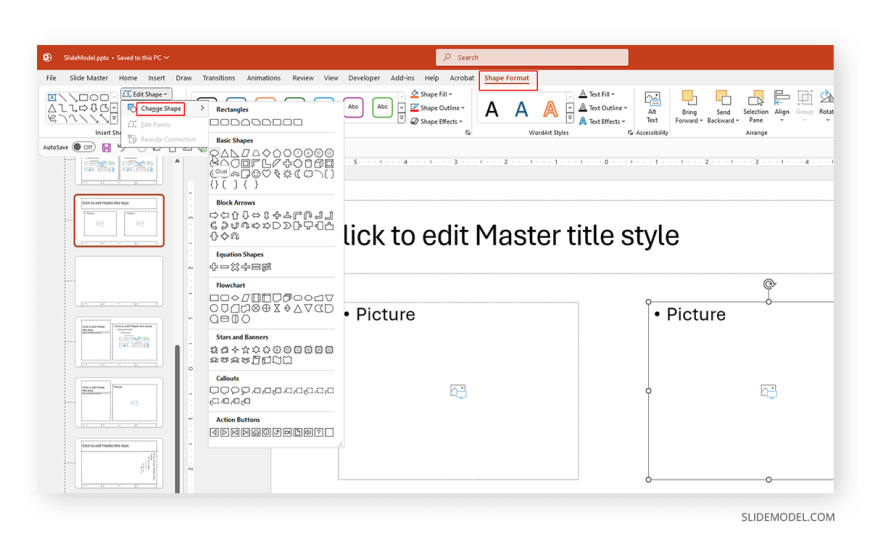This screenshot has height=539, width=870.
Task: Pick the Isosceles Triangle in Insert Shapes gallery
Action: coord(52,108)
